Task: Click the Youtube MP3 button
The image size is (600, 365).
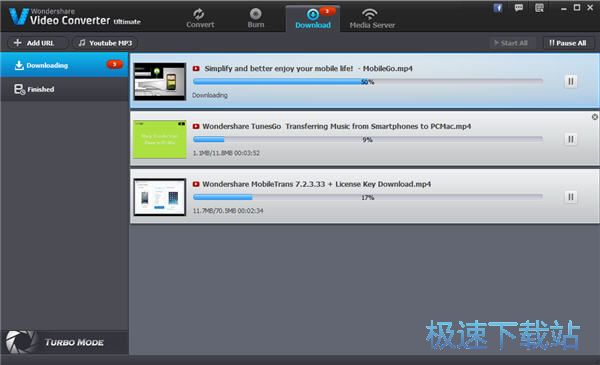Action: click(105, 43)
